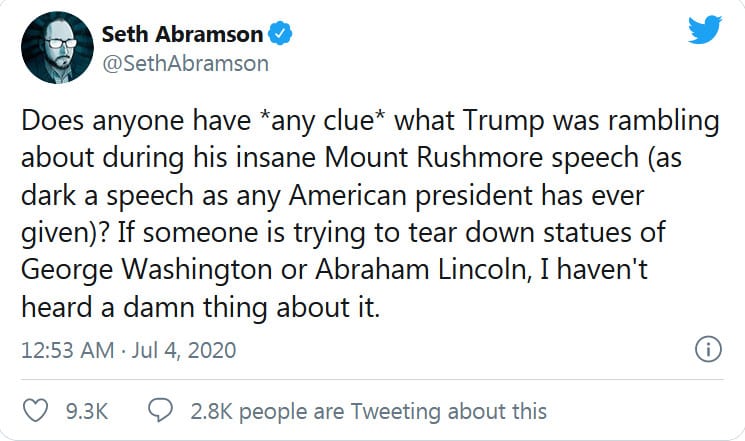745x441 pixels.
Task: Click the Twitter bird logo
Action: pos(704,31)
